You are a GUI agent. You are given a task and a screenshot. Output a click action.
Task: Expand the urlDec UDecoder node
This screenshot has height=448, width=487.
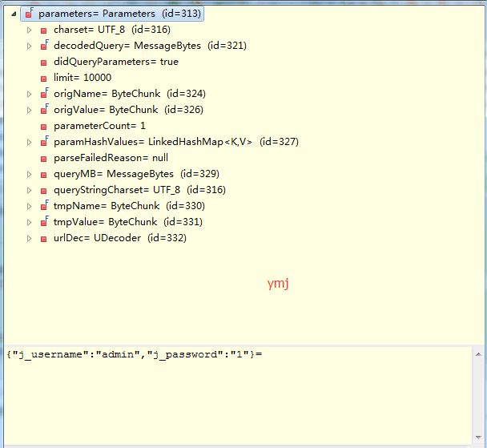29,239
